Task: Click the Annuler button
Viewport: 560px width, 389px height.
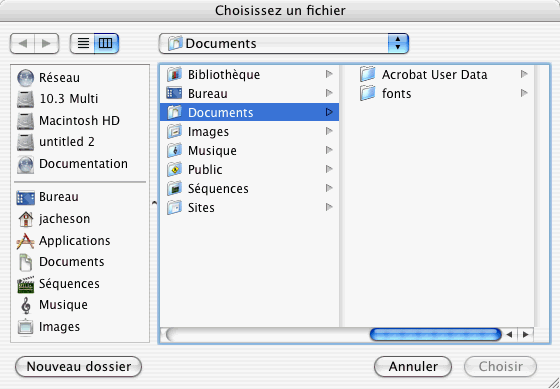Action: point(413,366)
